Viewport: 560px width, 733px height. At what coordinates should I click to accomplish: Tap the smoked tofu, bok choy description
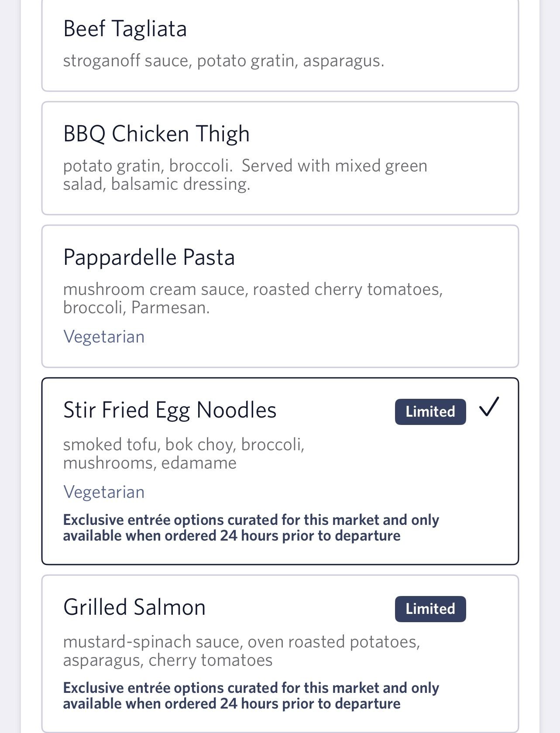tap(183, 454)
